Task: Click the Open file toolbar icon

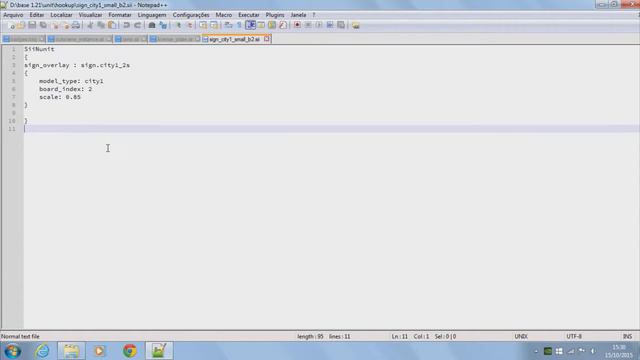Action: click(x=21, y=25)
